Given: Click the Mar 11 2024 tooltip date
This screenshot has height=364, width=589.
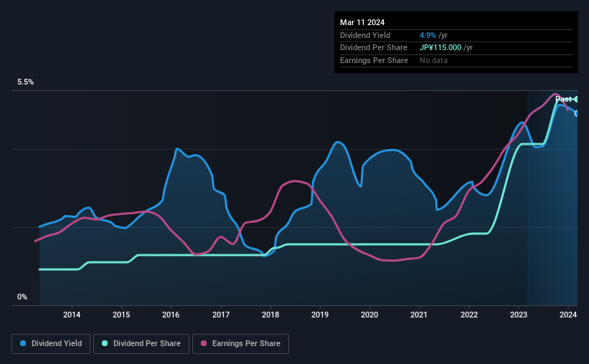Looking at the screenshot, I should (362, 22).
